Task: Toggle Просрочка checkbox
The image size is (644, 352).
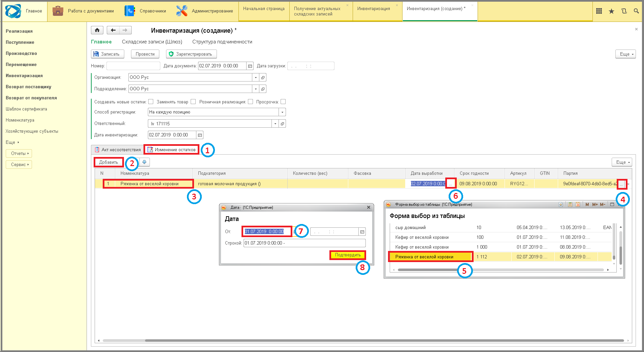Action: [283, 102]
